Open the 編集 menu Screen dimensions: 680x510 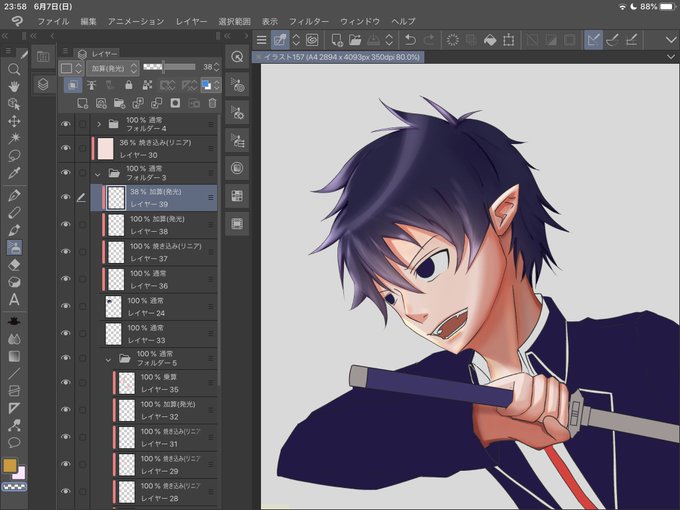(88, 21)
